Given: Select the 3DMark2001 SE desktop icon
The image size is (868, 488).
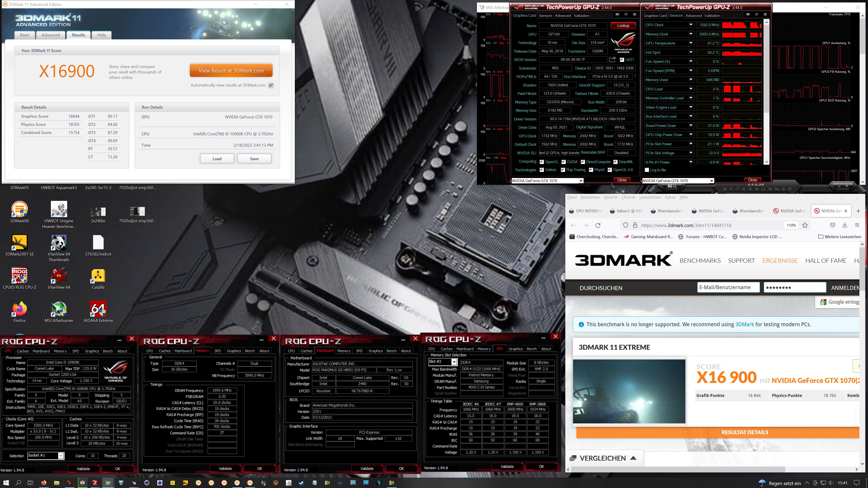Looking at the screenshot, I should tap(19, 245).
